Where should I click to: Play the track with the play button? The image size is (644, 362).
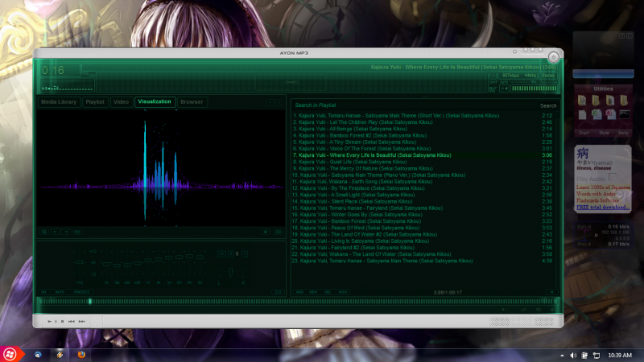pos(49,321)
